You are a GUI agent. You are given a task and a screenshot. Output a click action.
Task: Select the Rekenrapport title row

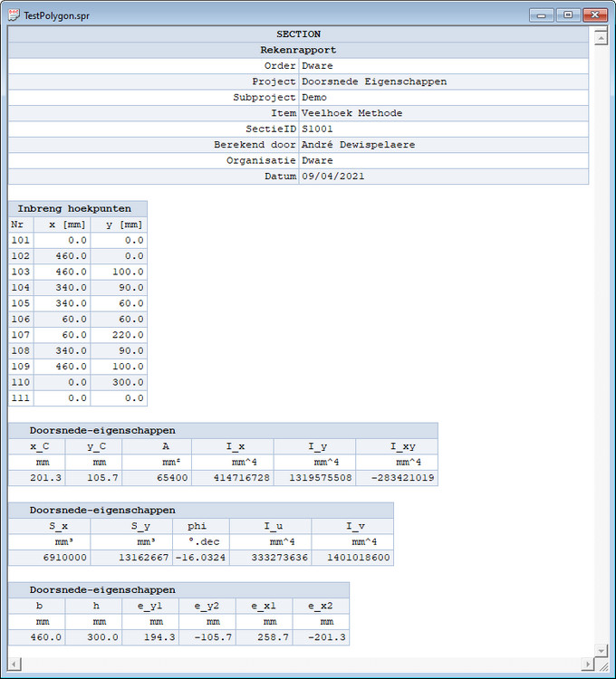pyautogui.click(x=298, y=50)
